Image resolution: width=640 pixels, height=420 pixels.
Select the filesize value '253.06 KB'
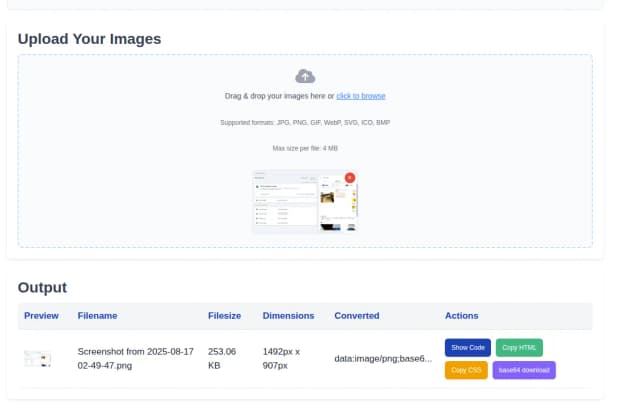coord(222,358)
